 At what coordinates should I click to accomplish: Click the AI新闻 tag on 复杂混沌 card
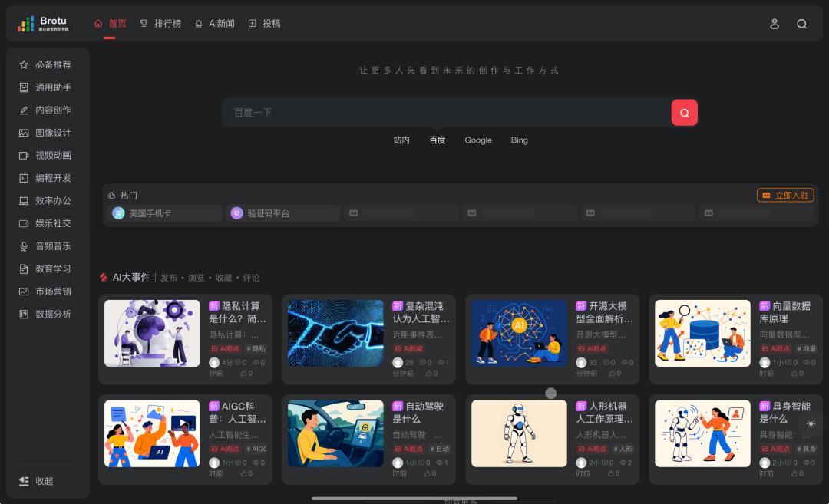click(408, 349)
